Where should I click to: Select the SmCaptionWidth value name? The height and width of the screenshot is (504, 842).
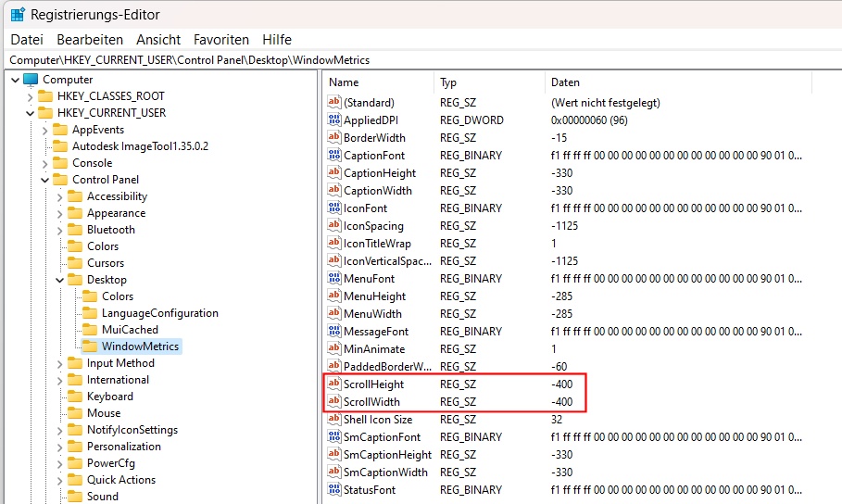[x=385, y=472]
